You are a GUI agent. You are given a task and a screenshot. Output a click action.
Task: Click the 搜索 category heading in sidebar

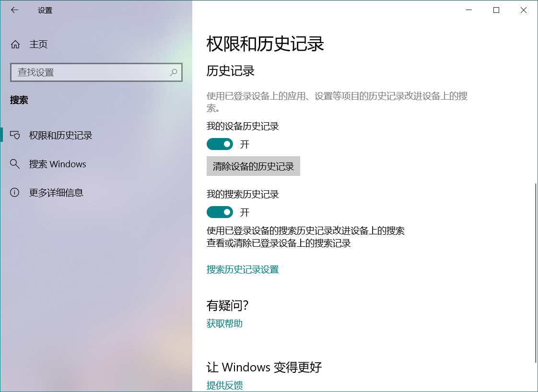tap(19, 100)
